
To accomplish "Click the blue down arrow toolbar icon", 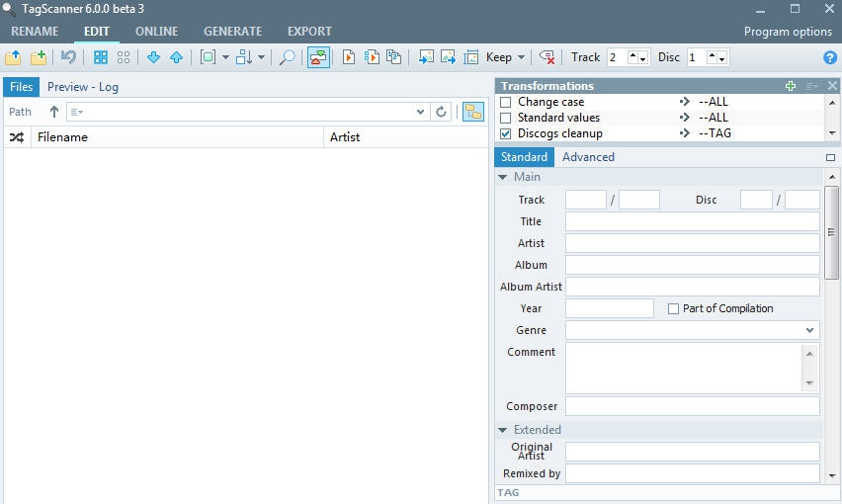I will pos(153,57).
